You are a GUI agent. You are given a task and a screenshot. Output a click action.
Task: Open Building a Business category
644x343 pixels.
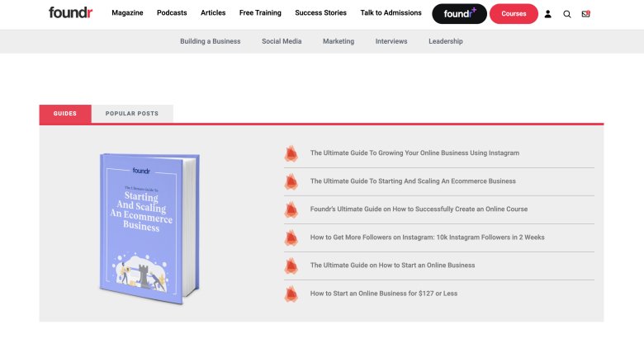[x=211, y=41]
